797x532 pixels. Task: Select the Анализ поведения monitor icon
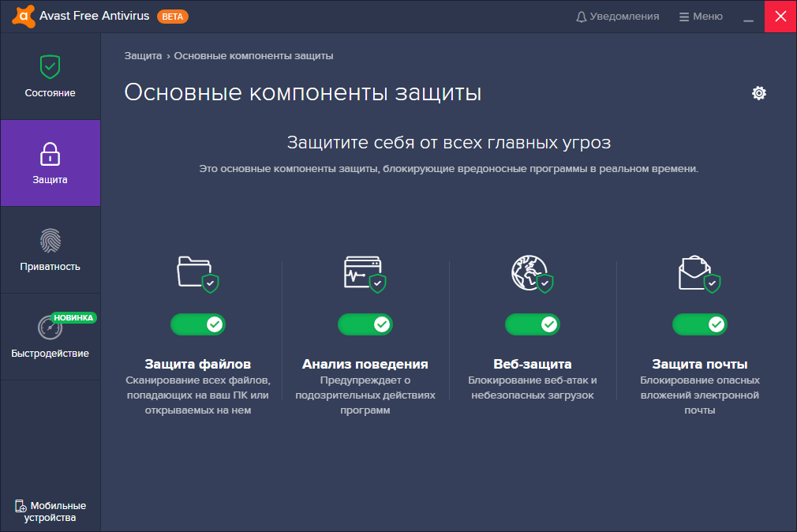pos(365,272)
